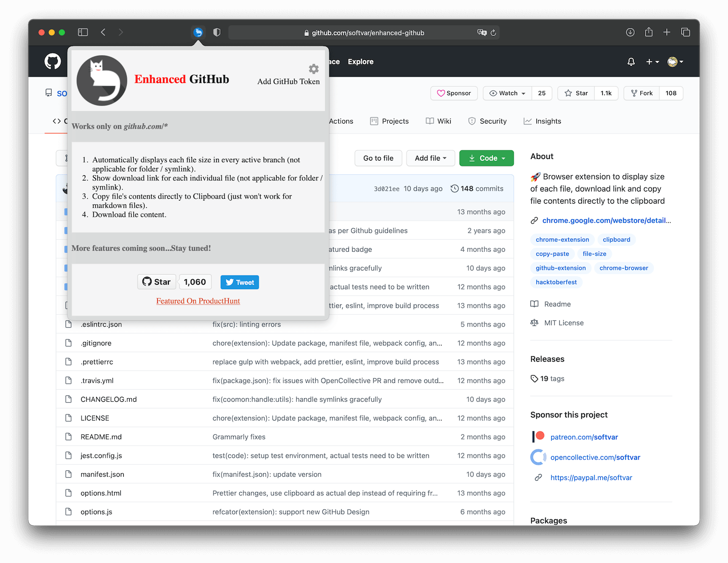Click the translate page icon in address bar
Image resolution: width=728 pixels, height=563 pixels.
pyautogui.click(x=482, y=32)
